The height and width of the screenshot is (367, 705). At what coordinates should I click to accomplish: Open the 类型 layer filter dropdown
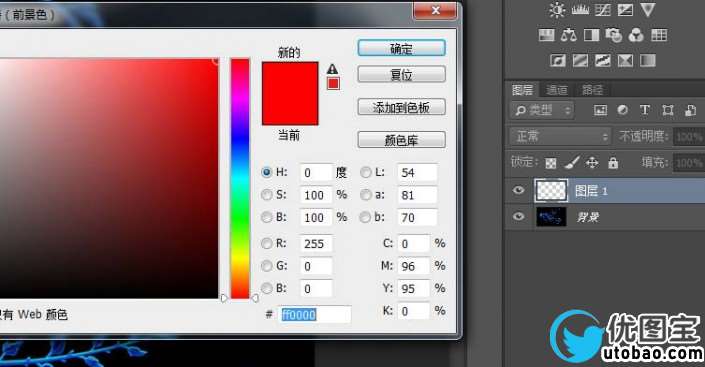point(541,110)
